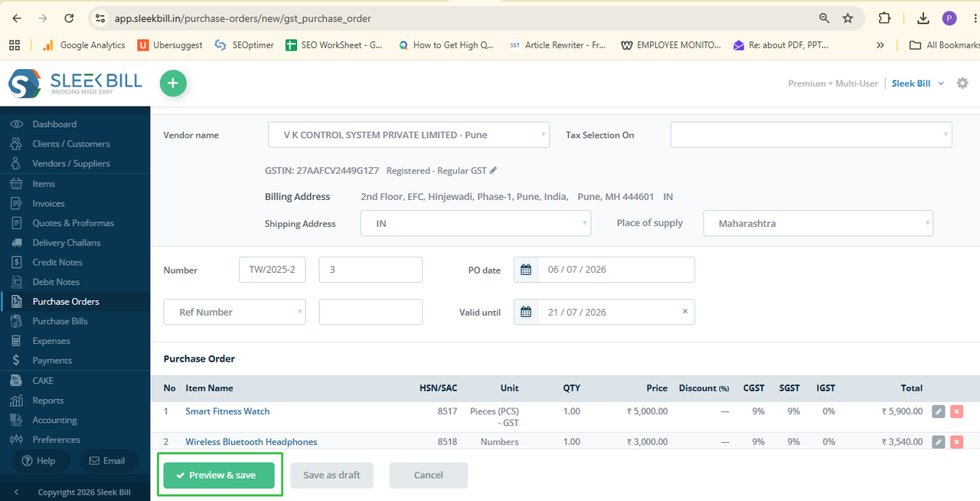This screenshot has height=501, width=980.
Task: Click the Reports chart icon
Action: [x=16, y=400]
